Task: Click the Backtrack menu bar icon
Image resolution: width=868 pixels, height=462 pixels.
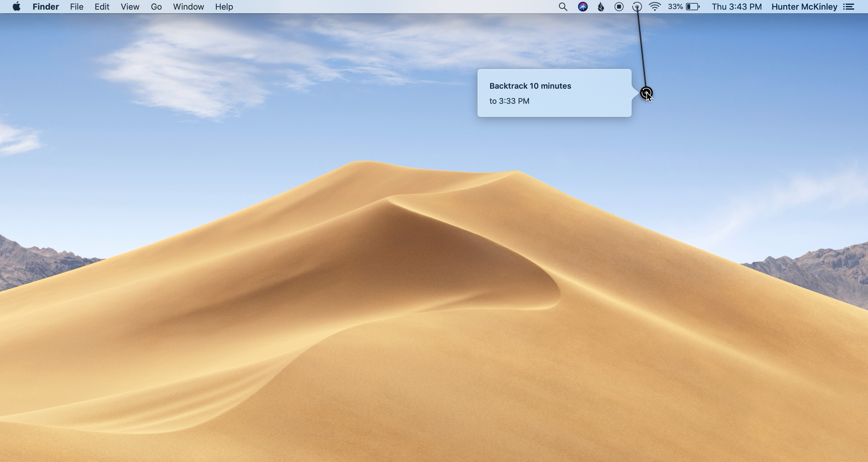Action: [x=637, y=7]
